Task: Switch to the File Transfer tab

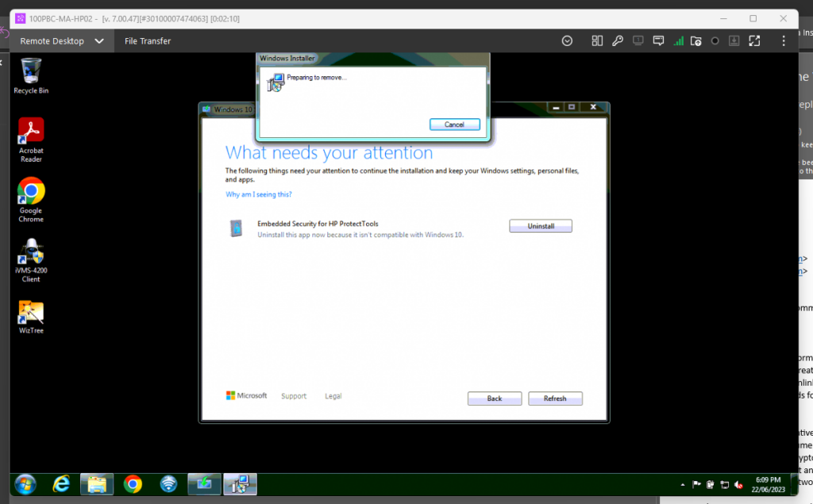Action: point(147,41)
